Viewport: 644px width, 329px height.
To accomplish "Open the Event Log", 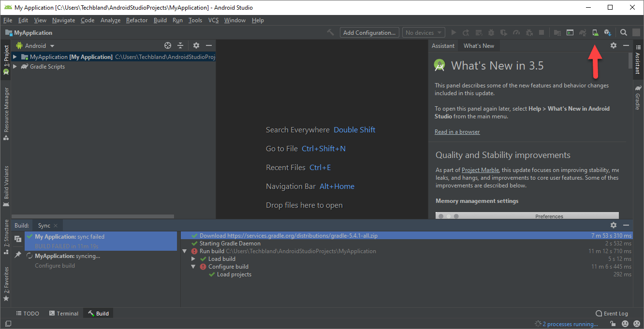I will 612,313.
